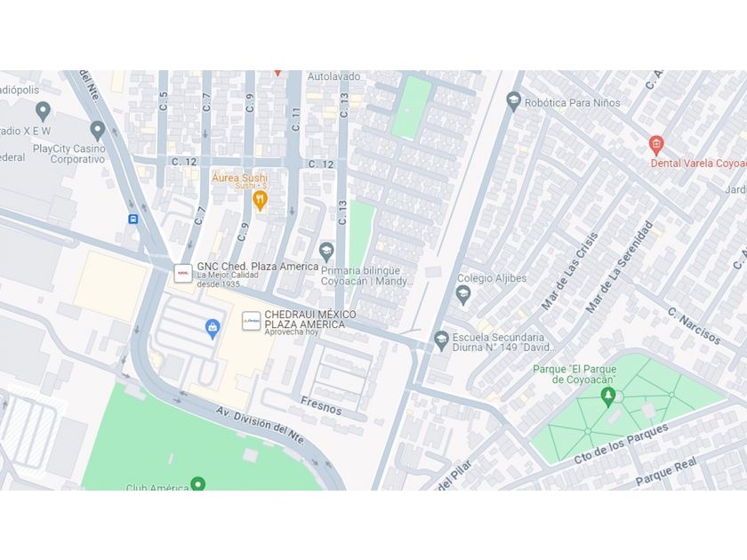
Task: Click the Club América green marker
Action: 197,484
